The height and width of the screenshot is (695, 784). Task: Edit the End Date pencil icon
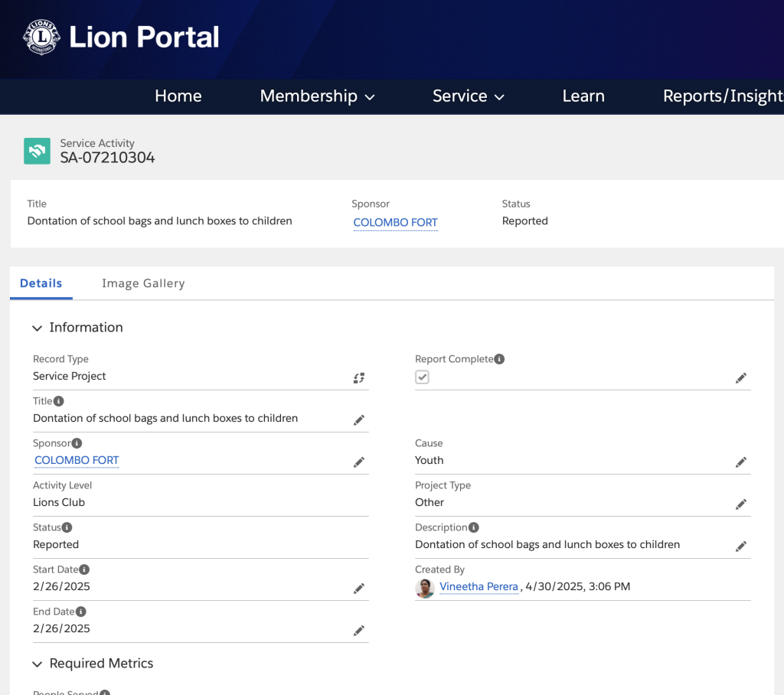click(x=359, y=631)
